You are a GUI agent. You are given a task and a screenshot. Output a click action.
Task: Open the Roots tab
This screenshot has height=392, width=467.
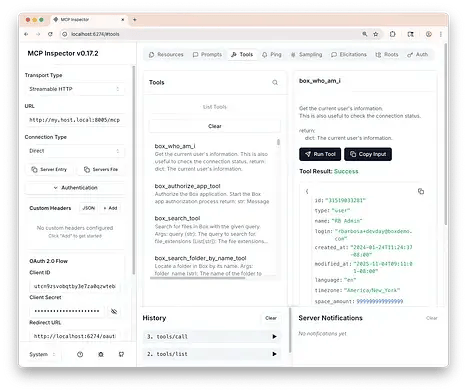pos(387,54)
